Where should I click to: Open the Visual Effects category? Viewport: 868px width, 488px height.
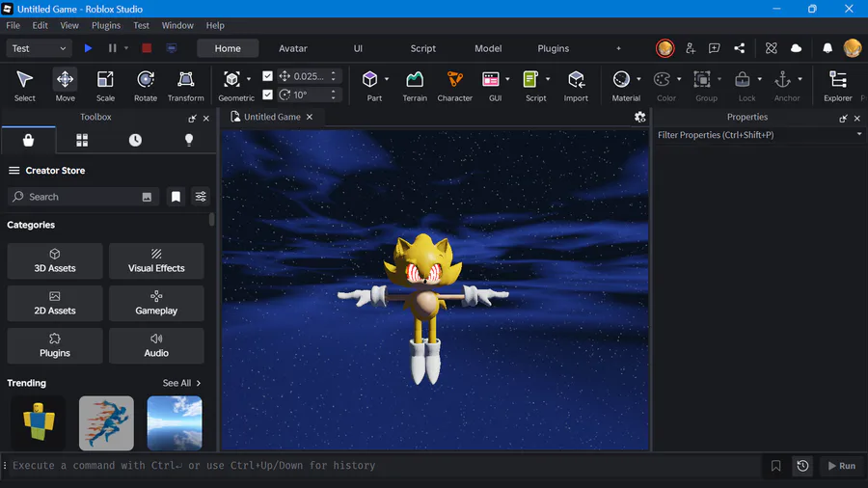point(156,260)
